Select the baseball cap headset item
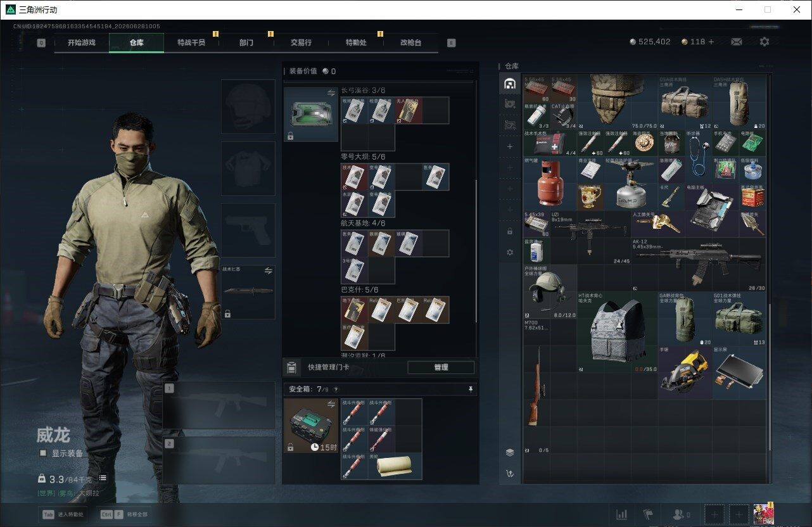This screenshot has height=527, width=812. (x=550, y=292)
